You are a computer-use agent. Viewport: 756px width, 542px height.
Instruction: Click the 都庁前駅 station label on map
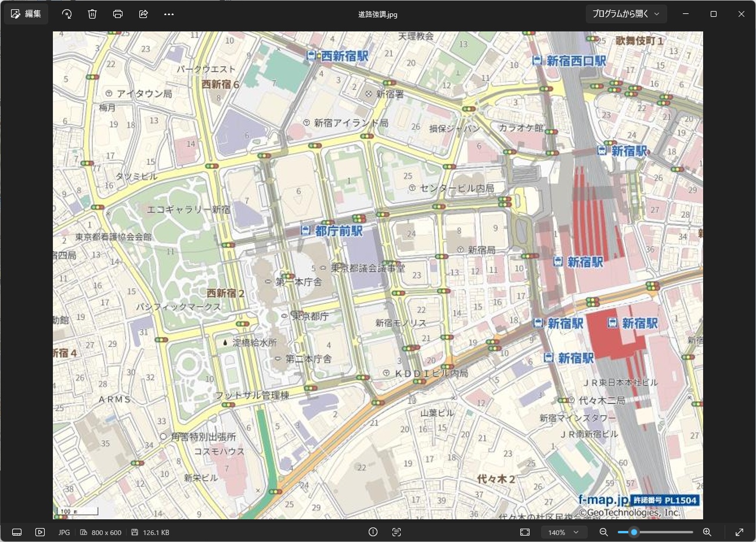(339, 231)
